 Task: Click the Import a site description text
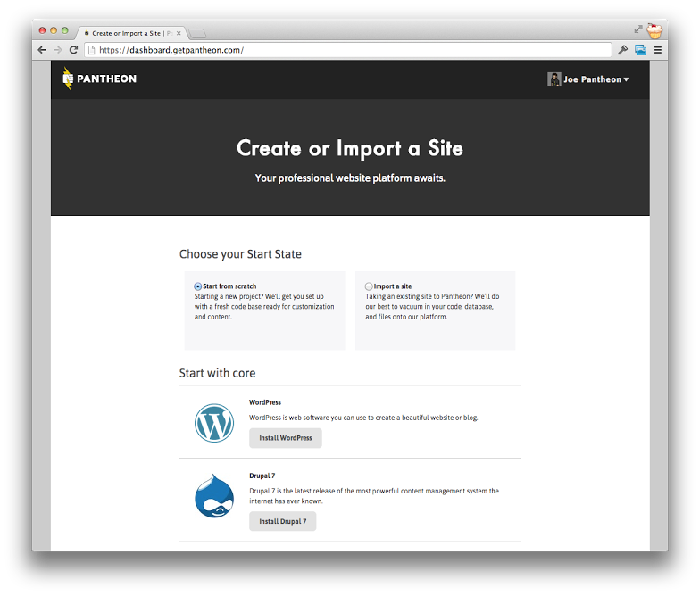click(x=432, y=307)
